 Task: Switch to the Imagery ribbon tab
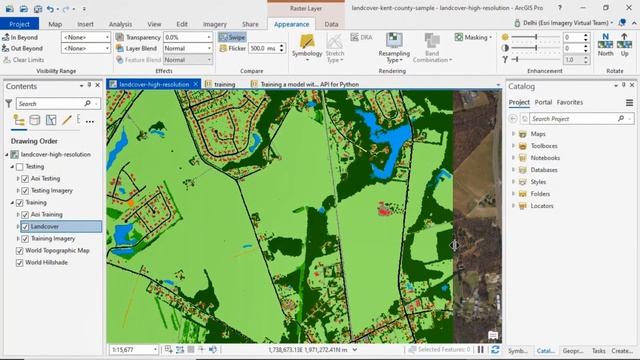tap(215, 24)
